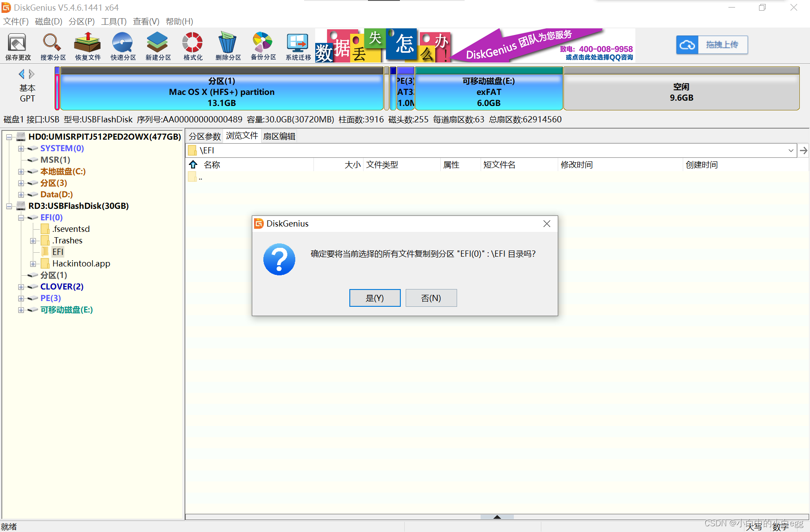
Task: Click the narrow PE(3) partition bar
Action: (x=405, y=89)
